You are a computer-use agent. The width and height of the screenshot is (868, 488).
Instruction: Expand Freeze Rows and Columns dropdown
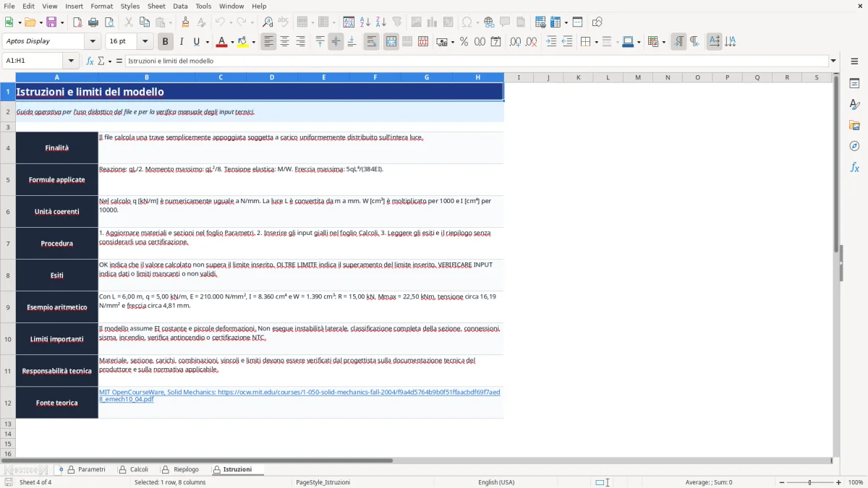[566, 22]
